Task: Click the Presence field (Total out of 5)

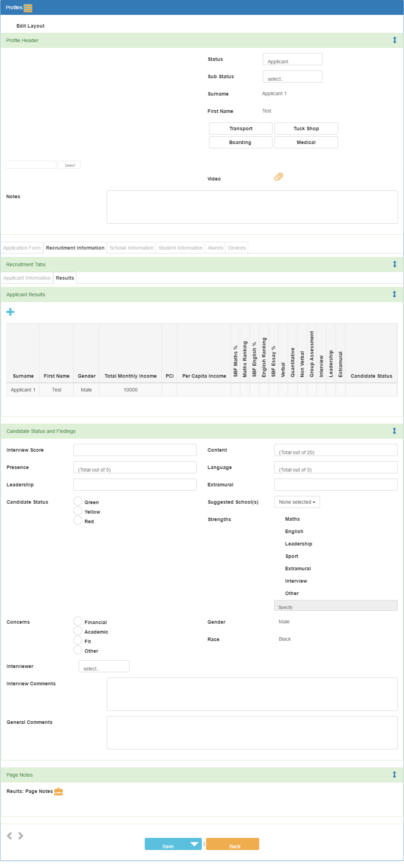Action: (135, 467)
